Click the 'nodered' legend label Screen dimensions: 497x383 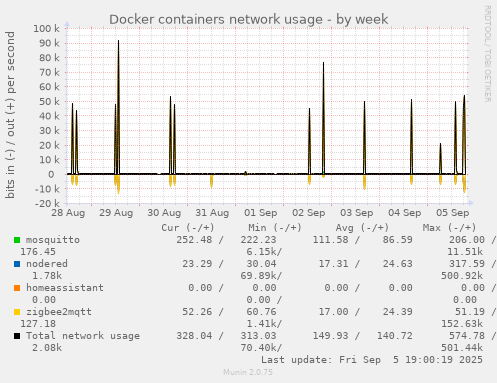(x=47, y=264)
